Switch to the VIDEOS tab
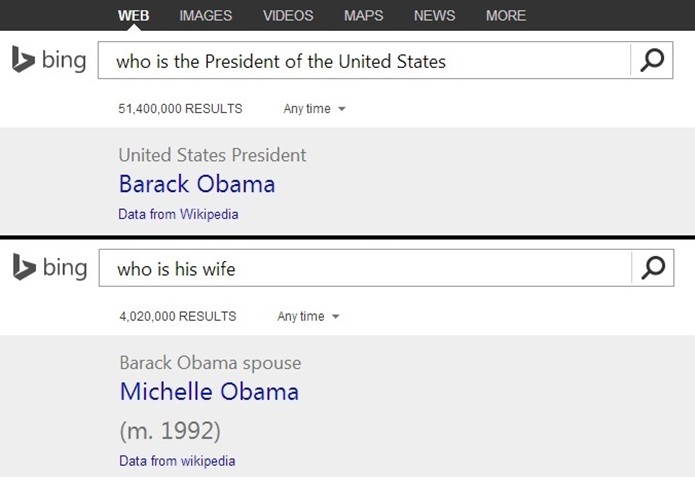 coord(288,16)
